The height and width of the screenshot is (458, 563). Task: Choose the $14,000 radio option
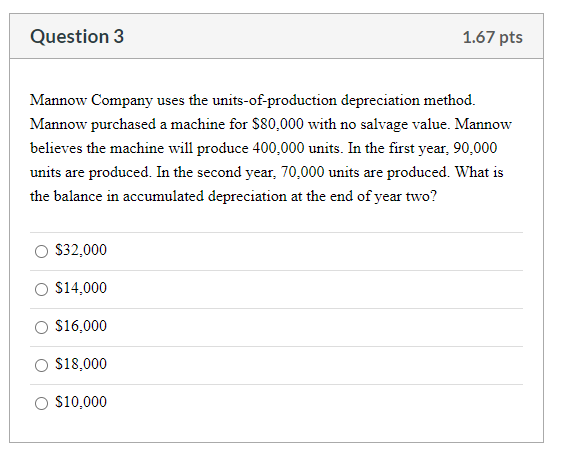pyautogui.click(x=41, y=289)
